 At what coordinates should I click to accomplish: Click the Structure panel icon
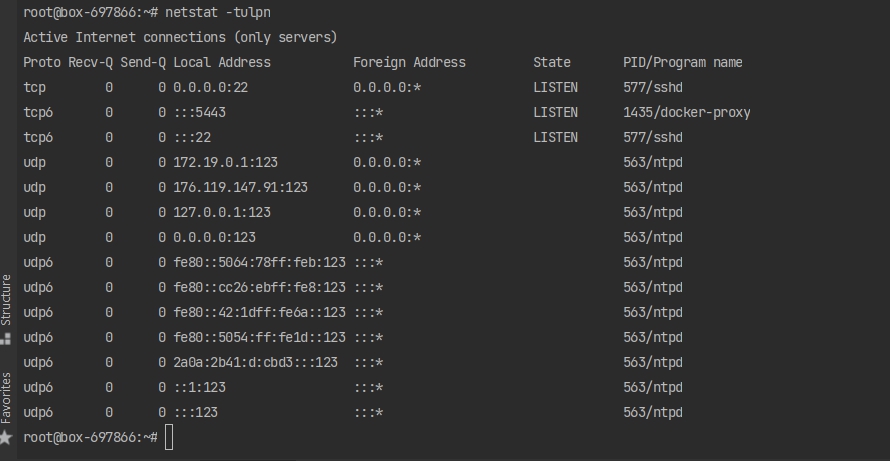click(6, 338)
